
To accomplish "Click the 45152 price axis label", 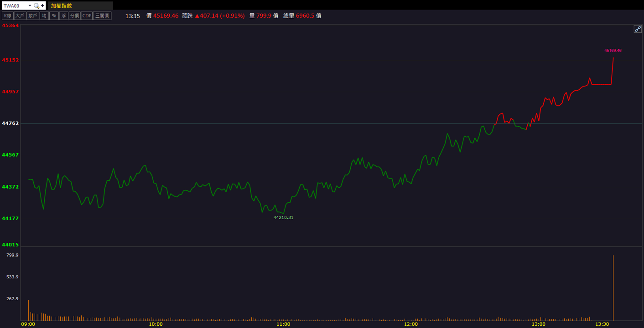I will click(10, 60).
